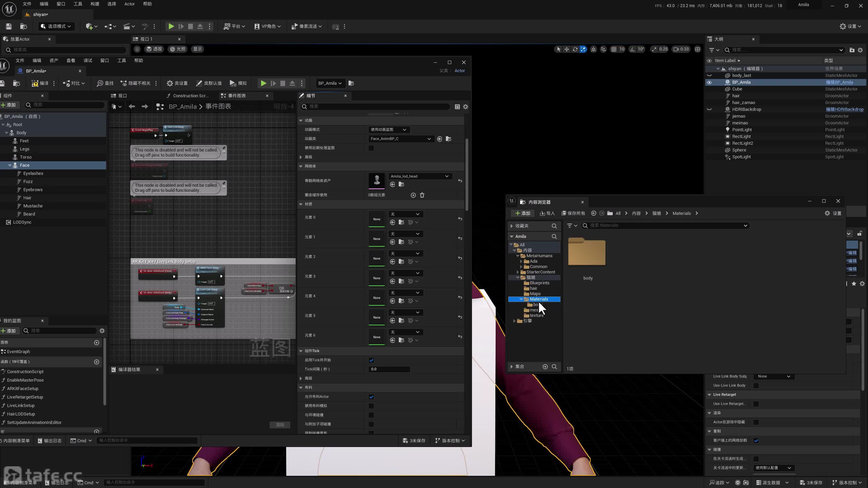Screen dimensions: 868x488
Task: Expand the Advanced (高级) section under animation
Action: (x=301, y=157)
